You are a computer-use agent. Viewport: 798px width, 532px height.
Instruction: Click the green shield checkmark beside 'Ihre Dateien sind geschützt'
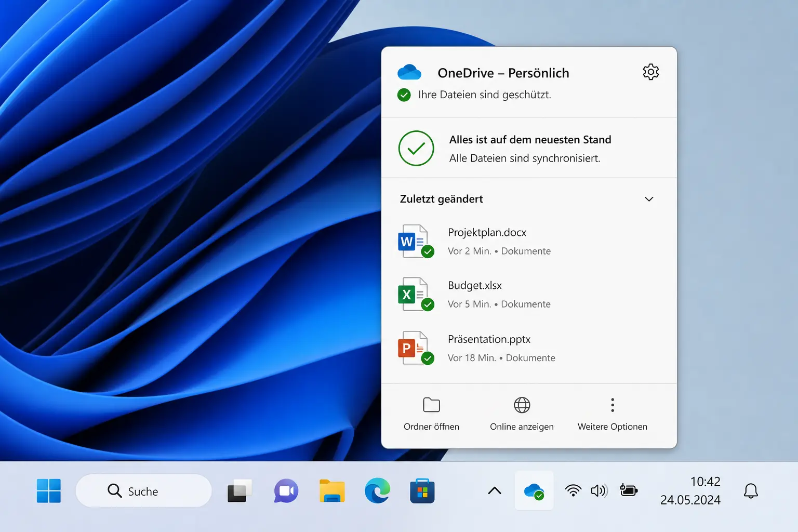404,95
